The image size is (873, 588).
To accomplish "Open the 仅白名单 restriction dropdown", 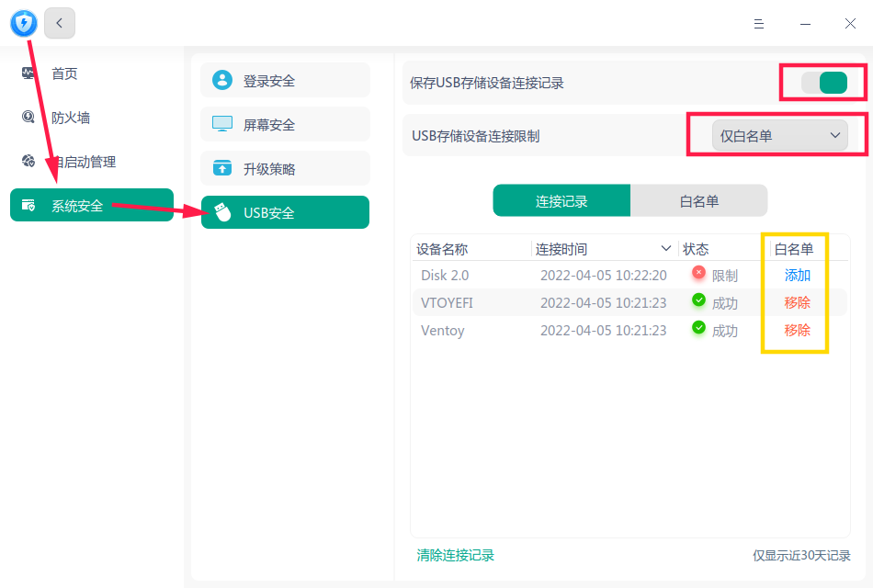I will pyautogui.click(x=779, y=135).
